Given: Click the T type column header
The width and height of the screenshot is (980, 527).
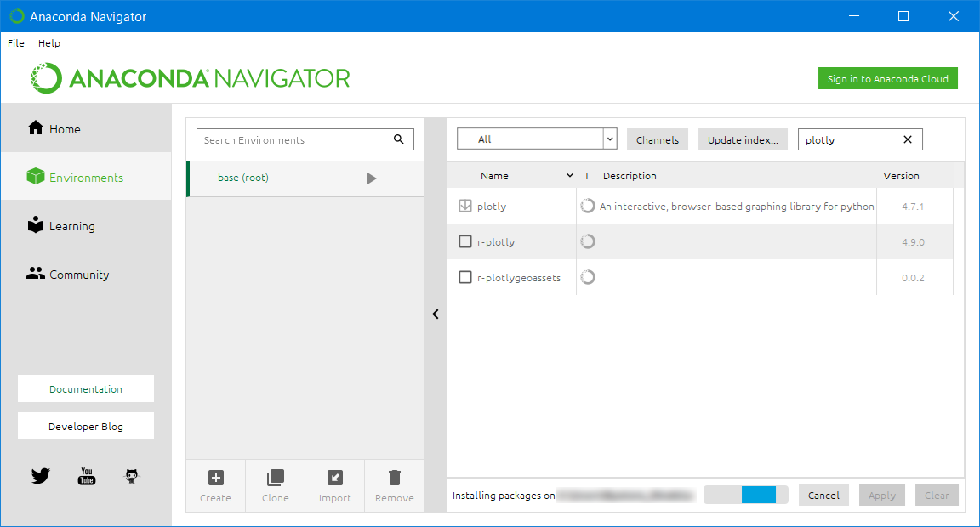Looking at the screenshot, I should 586,175.
